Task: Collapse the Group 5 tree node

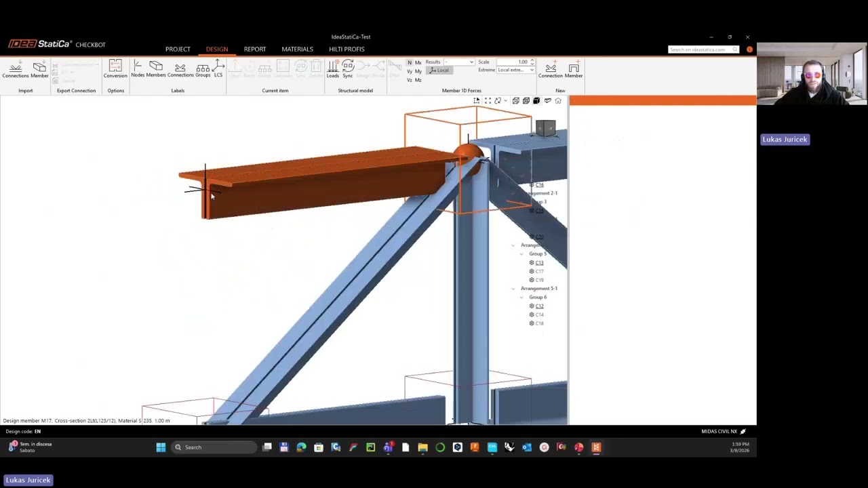Action: tap(522, 254)
